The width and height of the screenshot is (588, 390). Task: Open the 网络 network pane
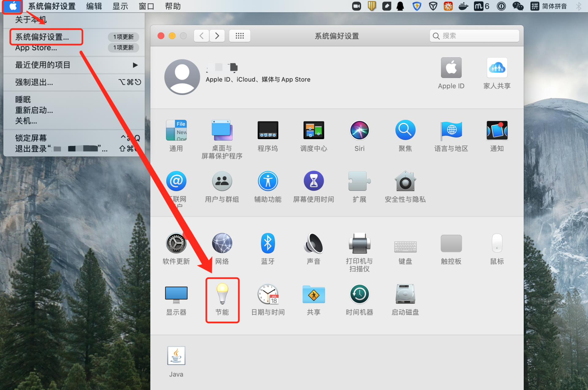222,244
